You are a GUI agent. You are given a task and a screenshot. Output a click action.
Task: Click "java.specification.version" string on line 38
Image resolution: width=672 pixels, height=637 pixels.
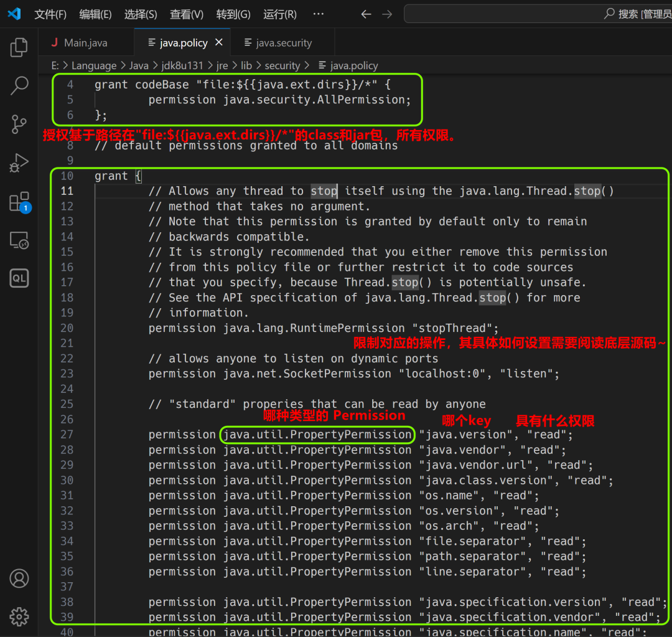(x=513, y=602)
